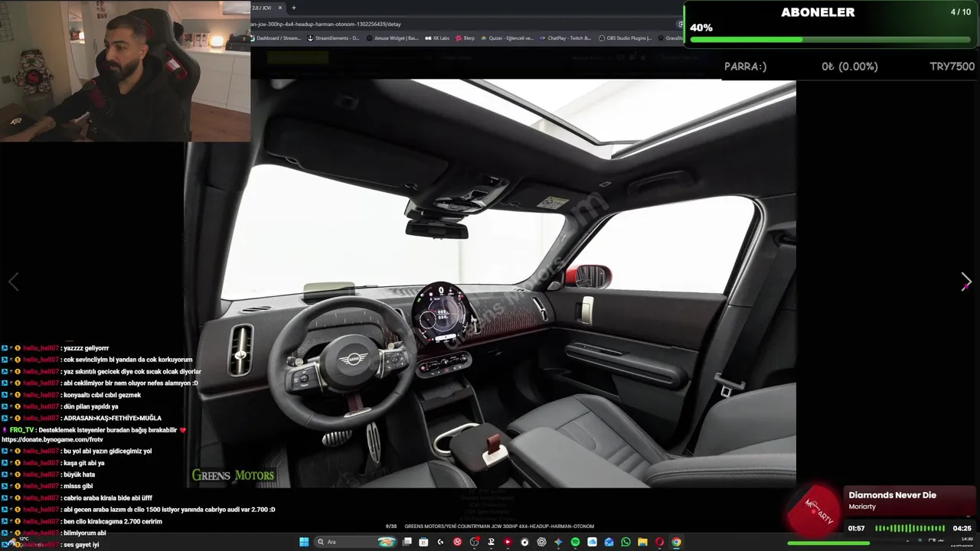Click the Windows Start button
The height and width of the screenshot is (551, 980).
(x=304, y=542)
